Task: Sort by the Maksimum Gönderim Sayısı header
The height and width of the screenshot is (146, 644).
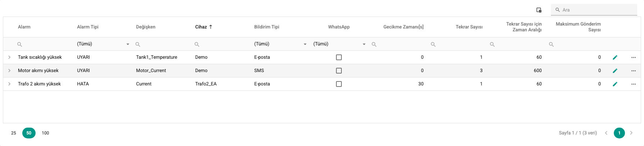Action: (x=578, y=27)
